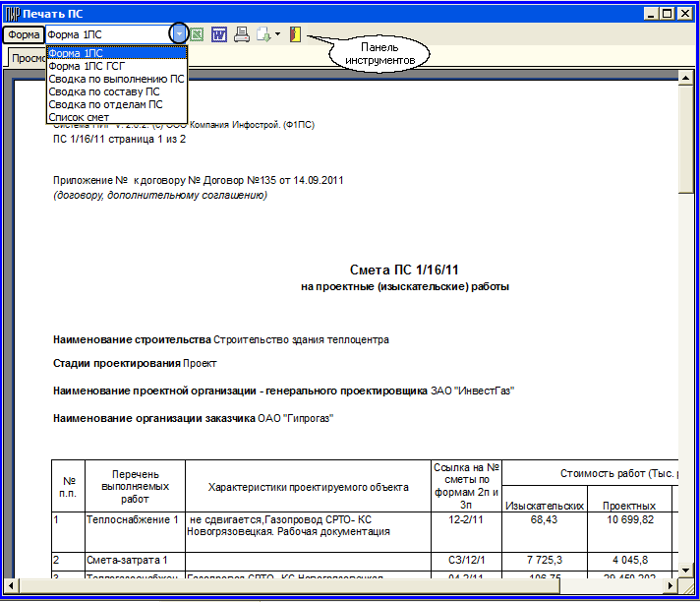Select 'Сводка по выполнению ПС' entry

(x=116, y=79)
